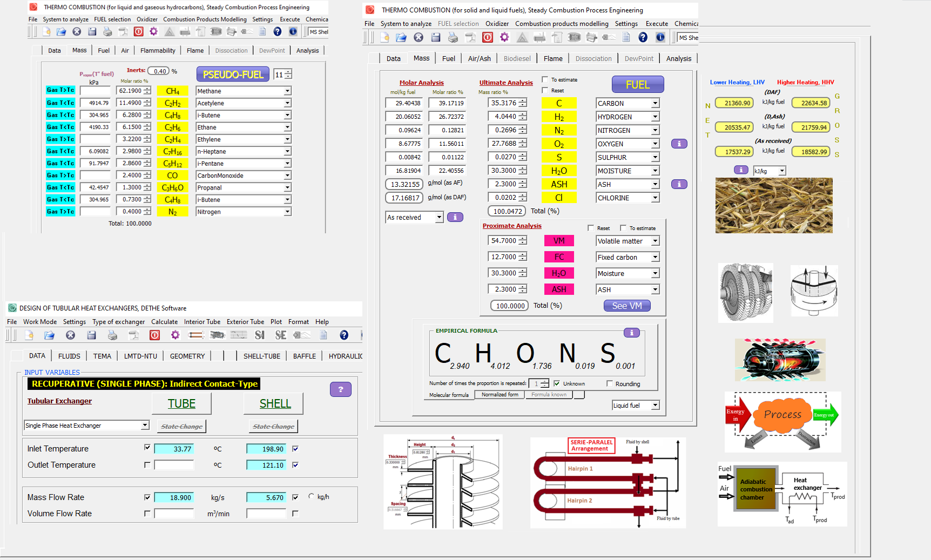
Task: Click tube exchanger icon in DETHE toolbar
Action: click(195, 335)
